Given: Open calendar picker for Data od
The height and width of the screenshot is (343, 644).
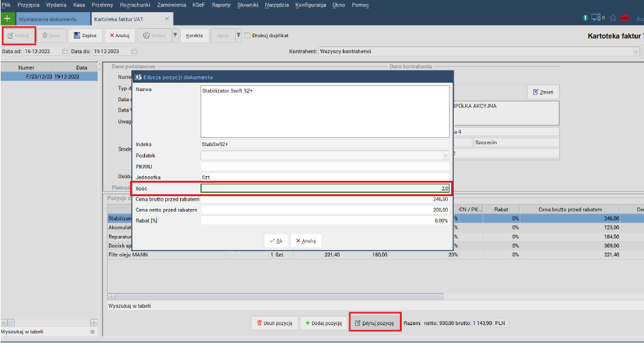Looking at the screenshot, I should (x=65, y=51).
